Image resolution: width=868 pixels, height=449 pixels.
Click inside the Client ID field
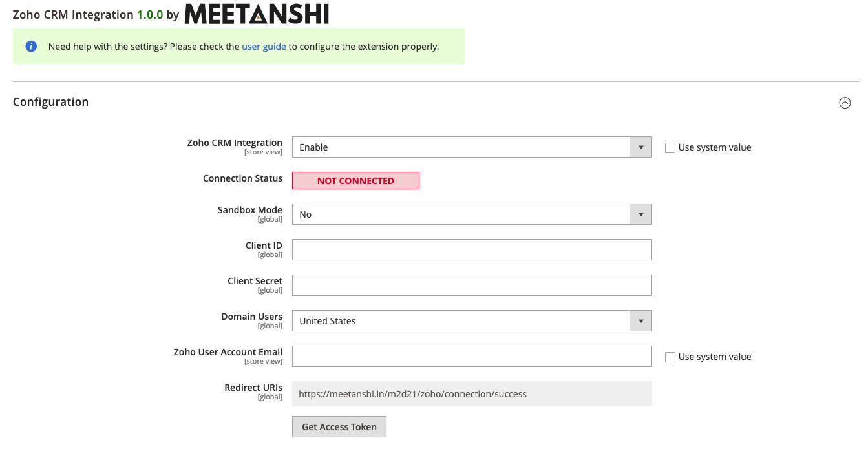[x=472, y=249]
